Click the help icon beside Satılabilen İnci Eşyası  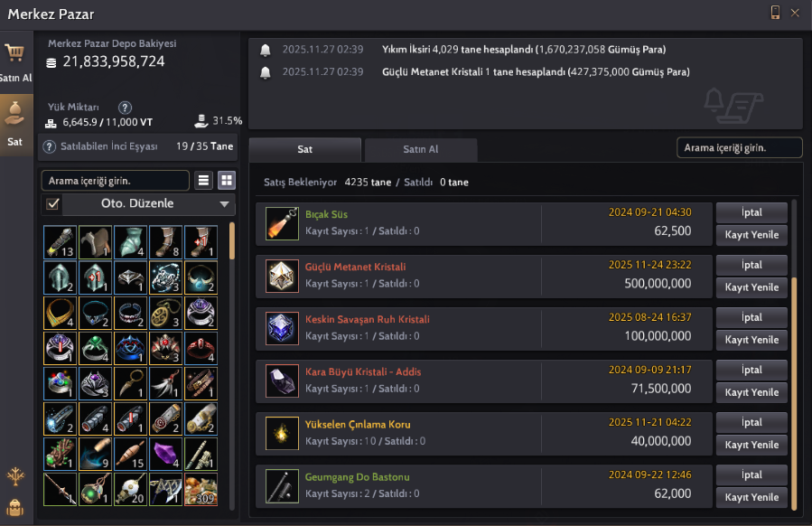click(x=49, y=146)
